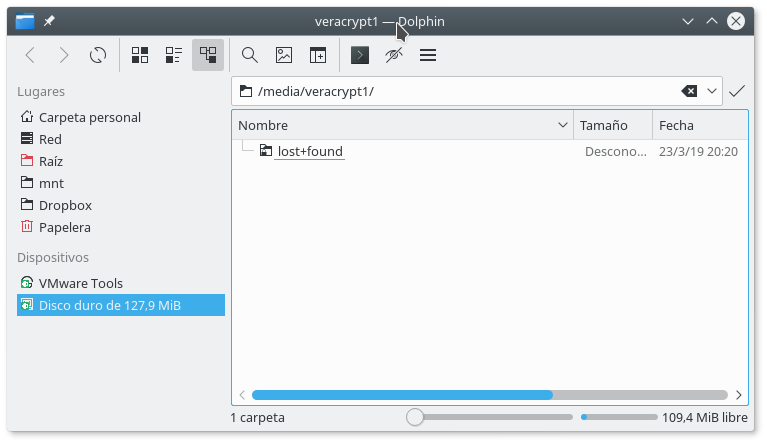The width and height of the screenshot is (767, 444).
Task: Switch to icons view mode
Action: point(140,56)
